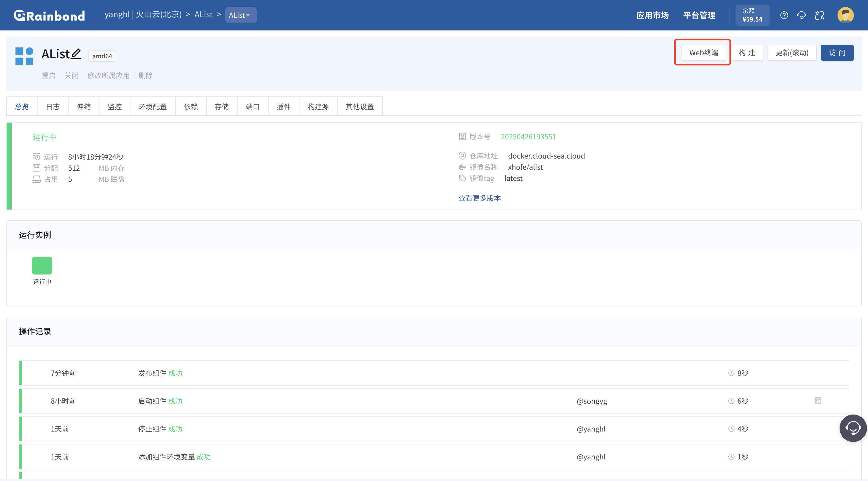This screenshot has height=481, width=868.
Task: Click the clock icon beside 4秒
Action: click(731, 429)
